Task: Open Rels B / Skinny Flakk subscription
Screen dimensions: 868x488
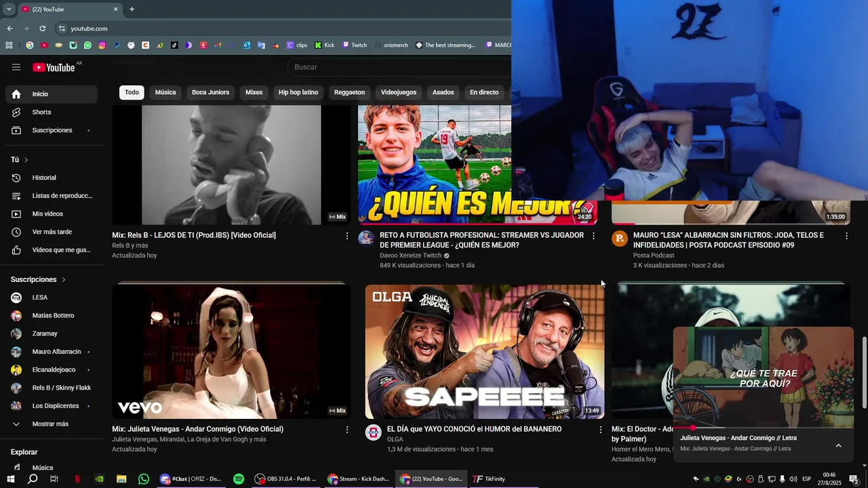Action: tap(52, 388)
